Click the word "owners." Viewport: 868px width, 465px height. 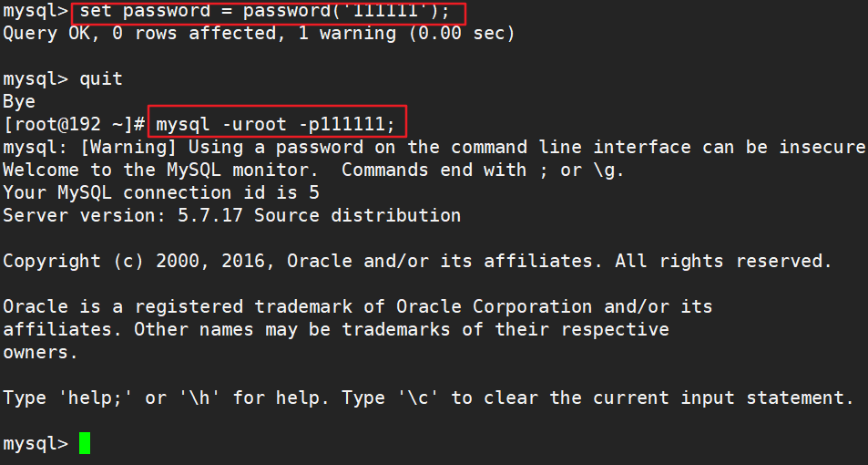[41, 352]
